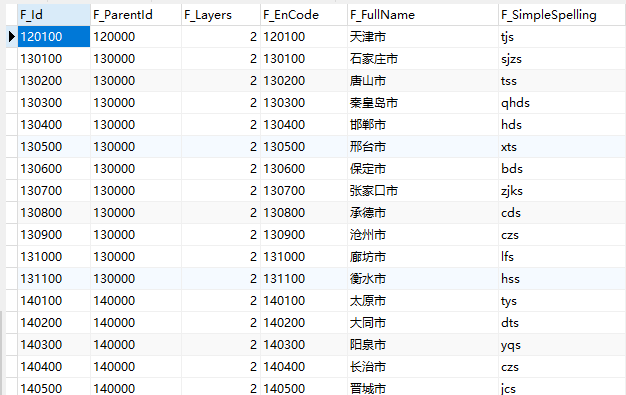Select the F_ParentId cell in row 140400
This screenshot has height=395, width=626.
[x=136, y=366]
